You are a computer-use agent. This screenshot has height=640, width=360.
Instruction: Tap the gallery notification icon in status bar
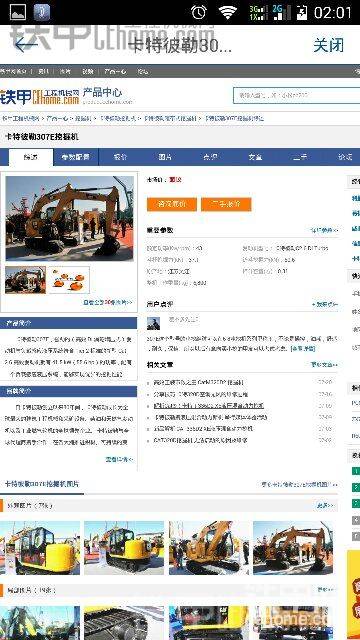(x=18, y=12)
